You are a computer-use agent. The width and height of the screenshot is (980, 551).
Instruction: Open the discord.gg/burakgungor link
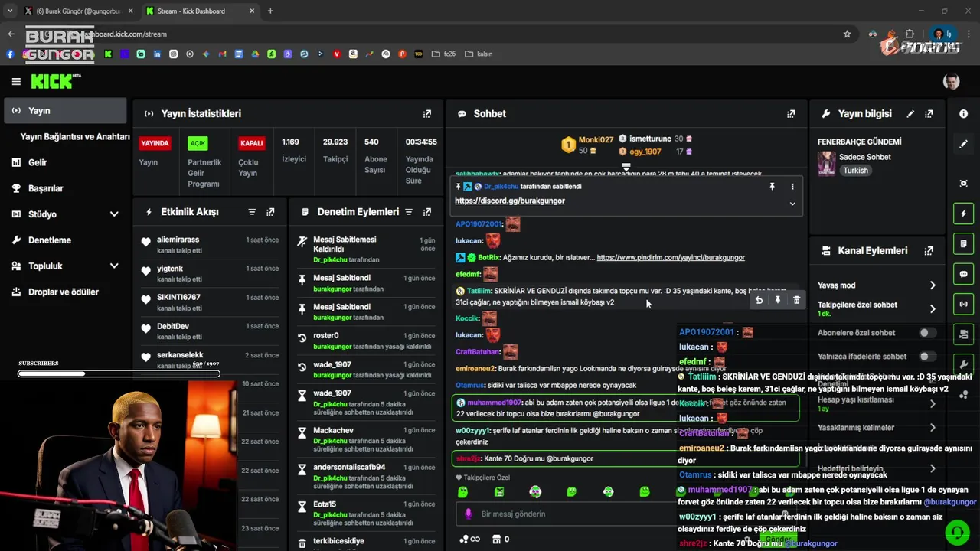510,201
